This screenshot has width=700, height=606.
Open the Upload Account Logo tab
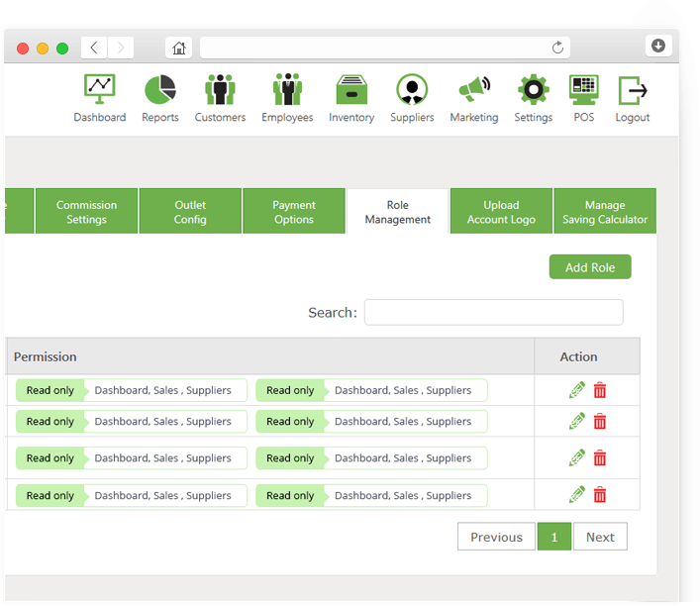coord(501,211)
